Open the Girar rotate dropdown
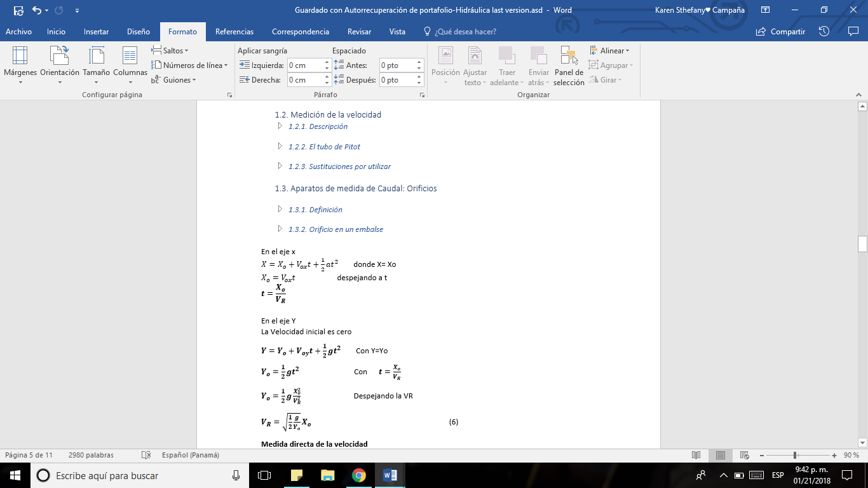This screenshot has height=488, width=868. point(606,79)
